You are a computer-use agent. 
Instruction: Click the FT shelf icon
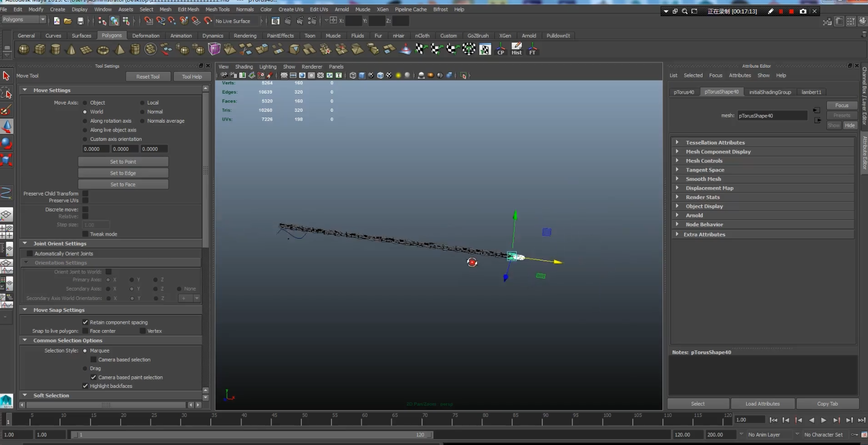click(532, 49)
